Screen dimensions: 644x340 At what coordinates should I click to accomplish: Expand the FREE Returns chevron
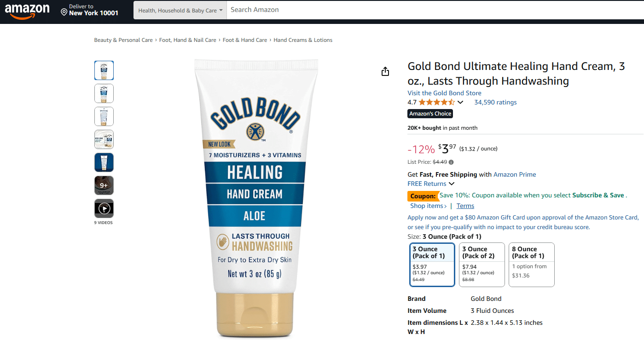pos(452,184)
